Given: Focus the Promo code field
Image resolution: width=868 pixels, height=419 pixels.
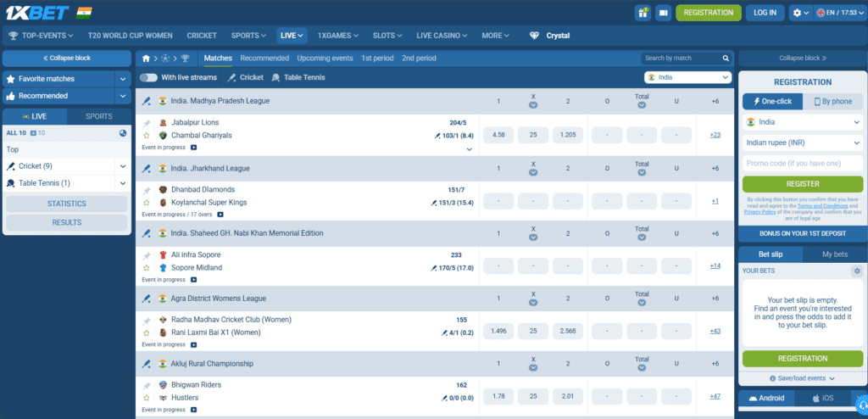Looking at the screenshot, I should pos(803,164).
